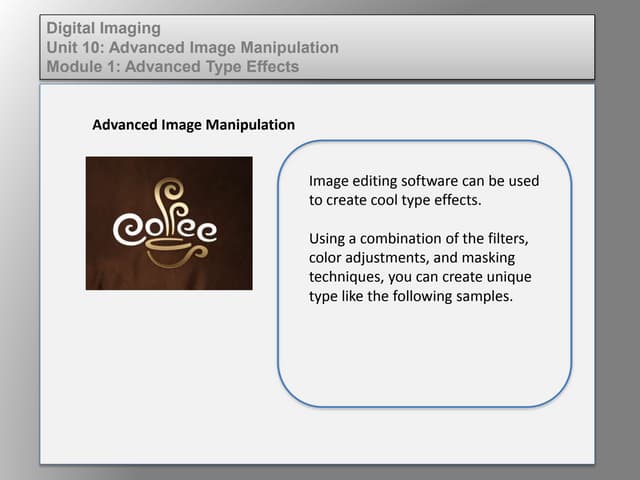Select 'Module 1: Advanced Type Effects' header text

tap(172, 67)
